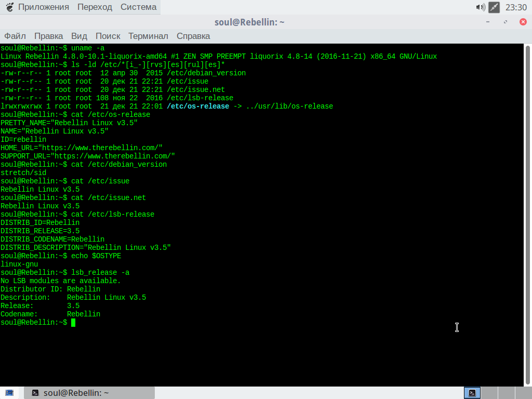532x399 pixels.
Task: Switch to Workspace 3 in the pager
Action: [x=506, y=393]
